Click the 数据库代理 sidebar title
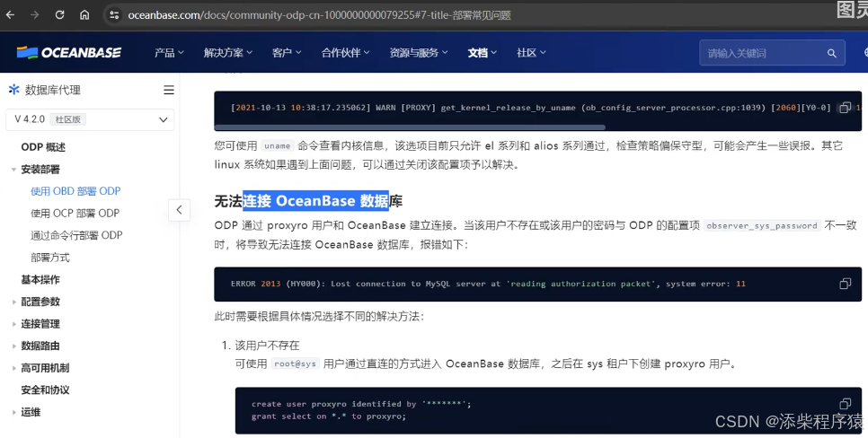This screenshot has width=868, height=438. (x=53, y=90)
